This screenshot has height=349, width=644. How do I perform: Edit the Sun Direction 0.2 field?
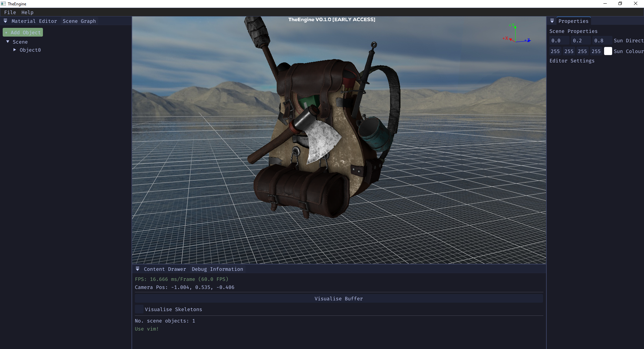tap(581, 41)
